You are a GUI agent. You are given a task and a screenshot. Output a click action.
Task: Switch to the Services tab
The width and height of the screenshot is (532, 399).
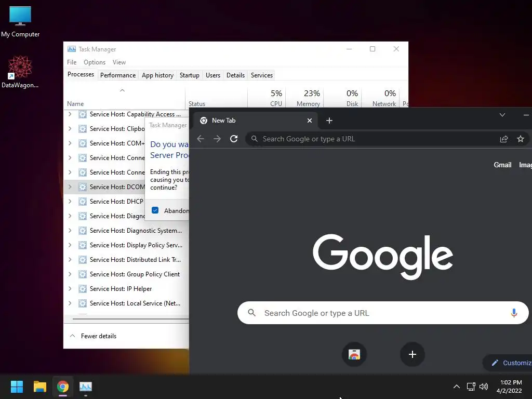(262, 75)
